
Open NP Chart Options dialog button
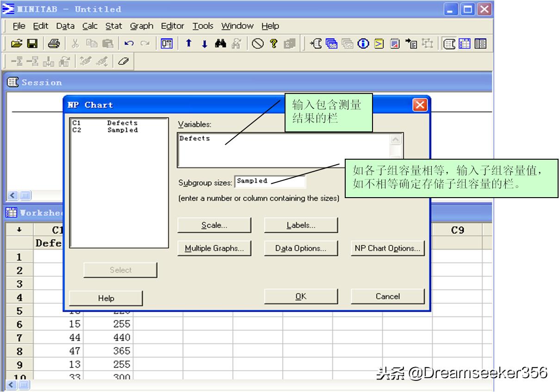coord(387,248)
